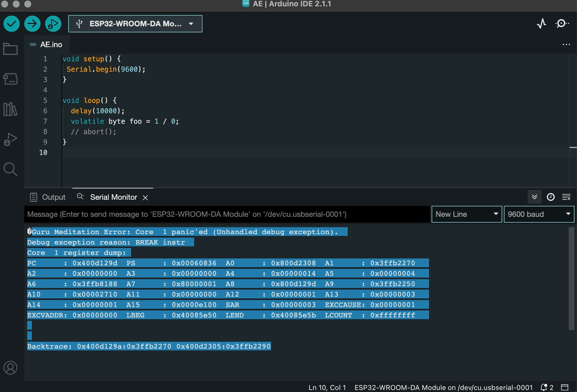Viewport: 577px width, 392px height.
Task: Click the void loop() line
Action: point(89,101)
